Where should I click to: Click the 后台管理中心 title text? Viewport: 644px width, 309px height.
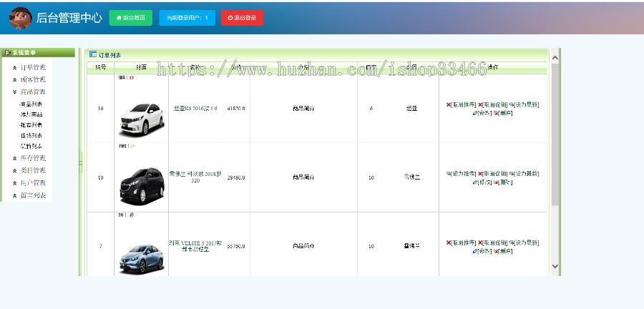[69, 18]
